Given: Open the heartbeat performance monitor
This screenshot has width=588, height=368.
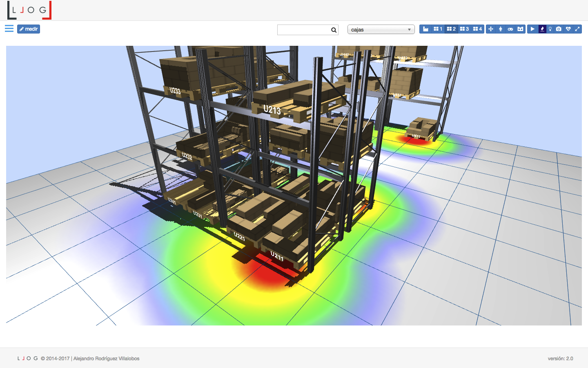Looking at the screenshot, I should pyautogui.click(x=568, y=29).
